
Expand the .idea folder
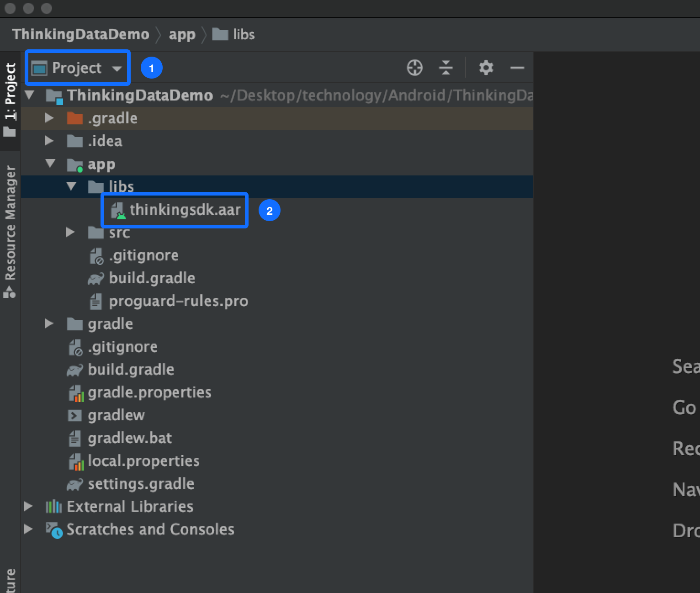[48, 141]
